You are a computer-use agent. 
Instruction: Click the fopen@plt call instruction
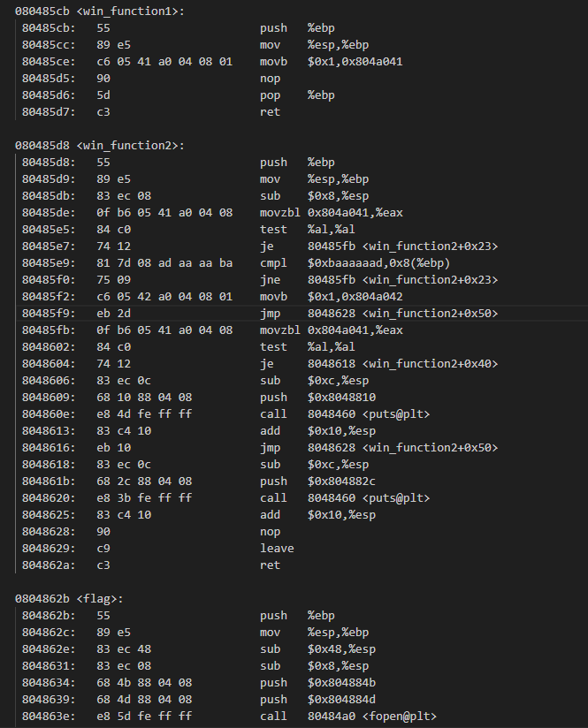pyautogui.click(x=347, y=717)
